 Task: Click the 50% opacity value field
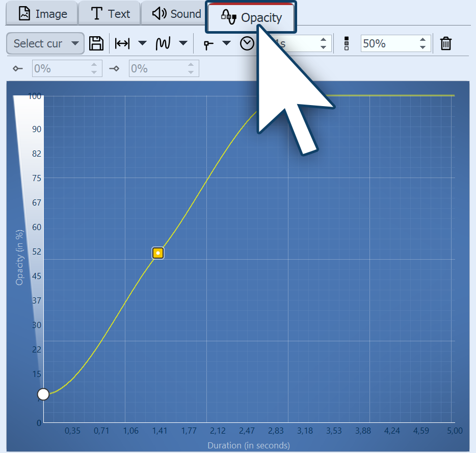point(388,44)
